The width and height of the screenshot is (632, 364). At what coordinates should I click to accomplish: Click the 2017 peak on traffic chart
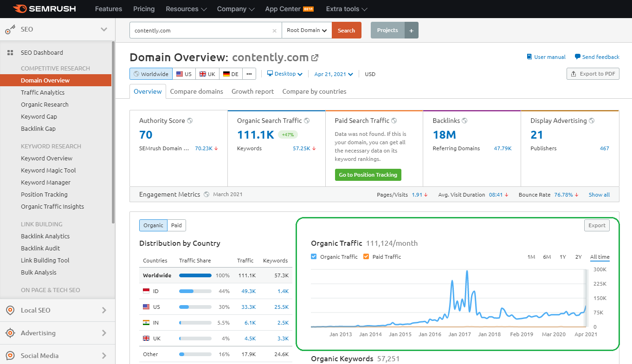point(467,271)
